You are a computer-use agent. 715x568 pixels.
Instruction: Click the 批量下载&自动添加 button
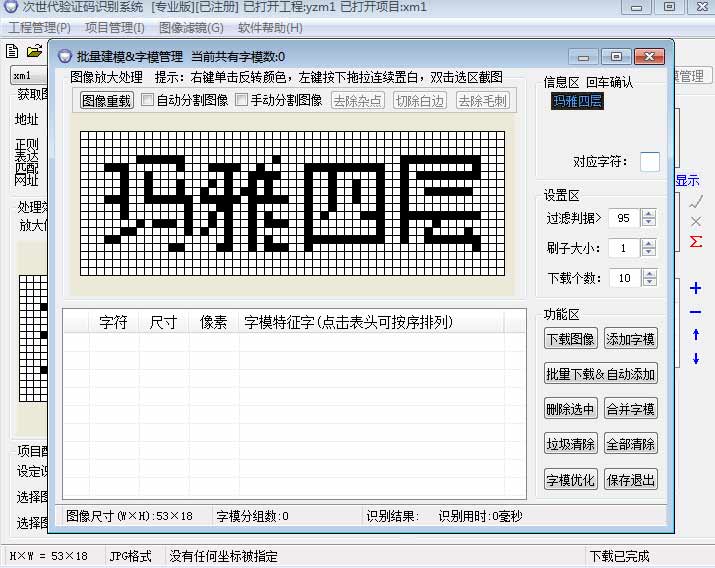600,374
